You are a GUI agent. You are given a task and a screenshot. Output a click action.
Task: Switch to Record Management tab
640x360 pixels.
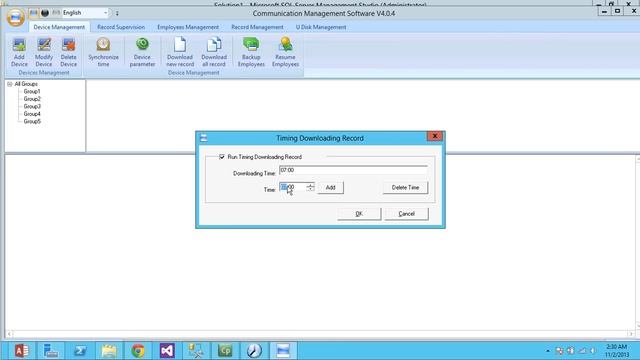click(x=257, y=27)
